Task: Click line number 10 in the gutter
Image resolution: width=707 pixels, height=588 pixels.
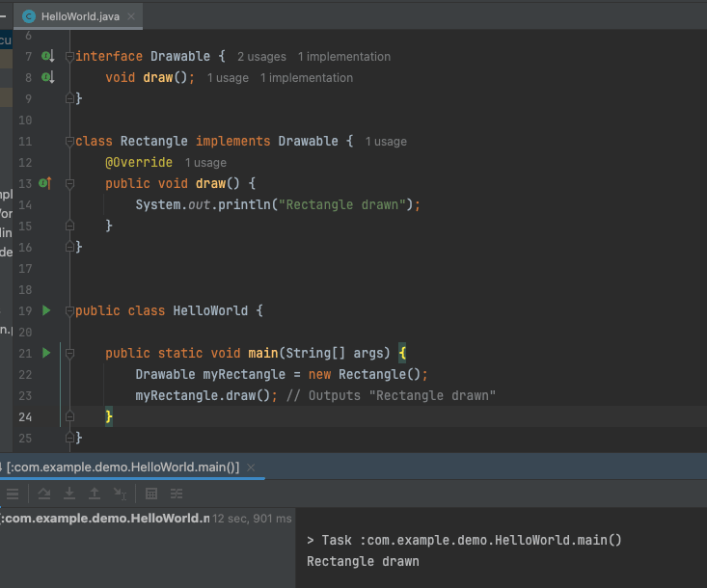Action: pos(25,120)
